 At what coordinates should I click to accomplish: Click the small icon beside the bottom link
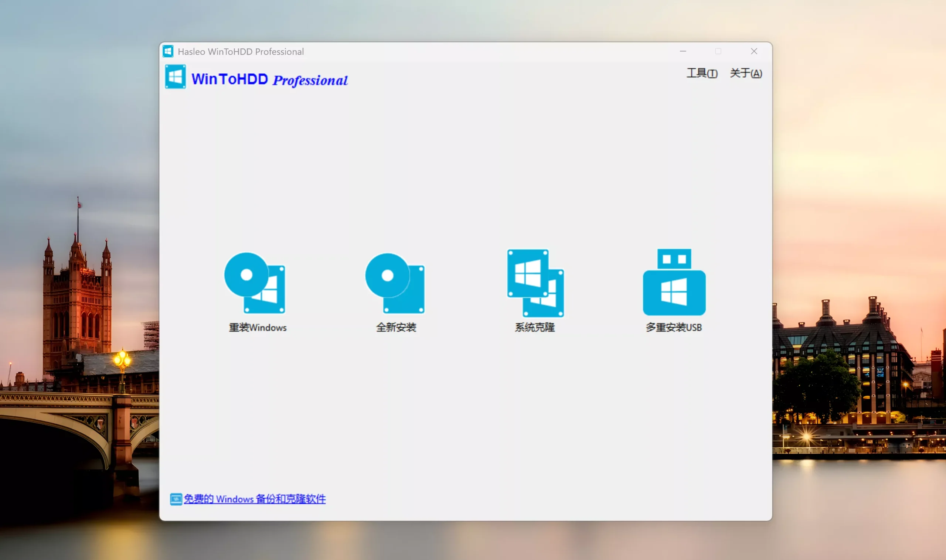click(x=176, y=499)
